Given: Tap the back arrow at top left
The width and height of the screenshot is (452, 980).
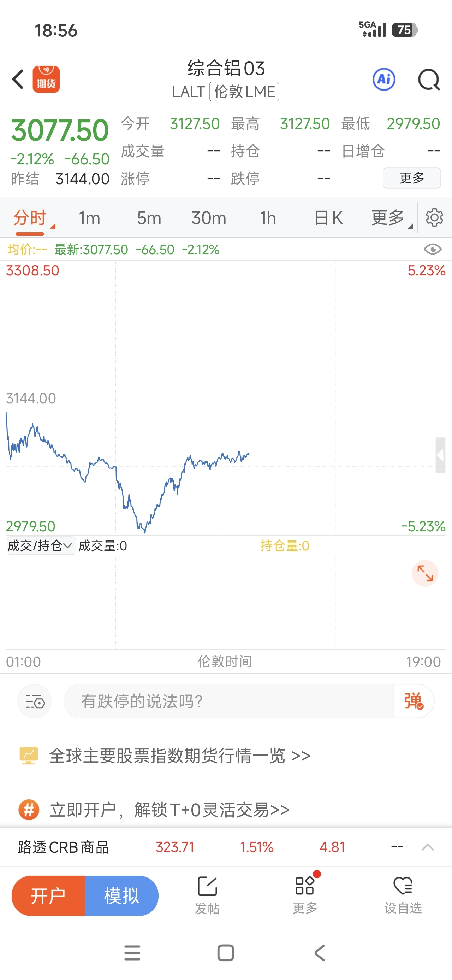Looking at the screenshot, I should pos(18,80).
